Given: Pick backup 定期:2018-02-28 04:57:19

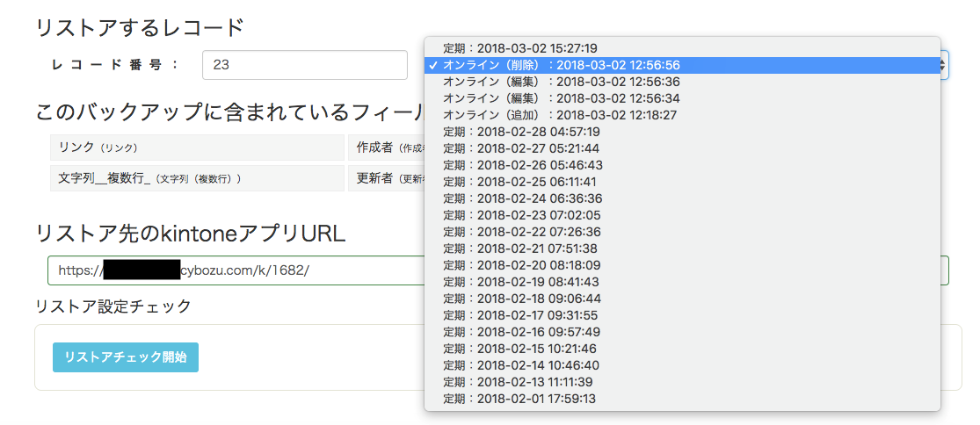Looking at the screenshot, I should coord(682,132).
